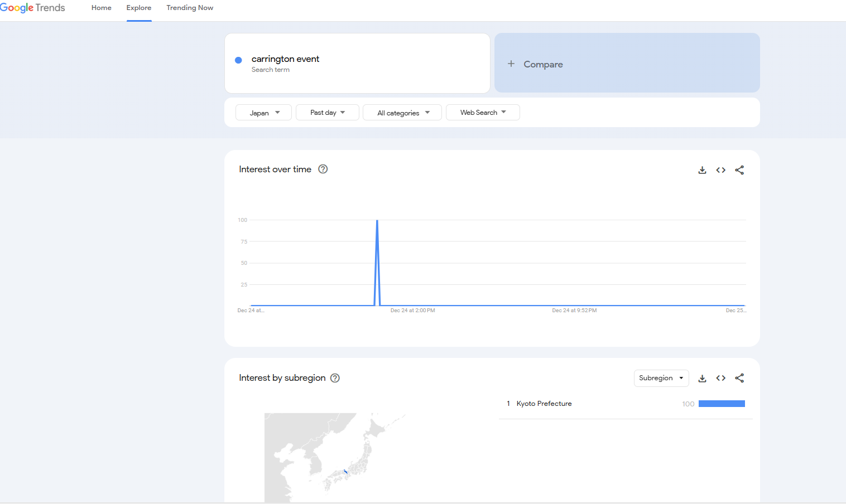Add a comparison term via Compare

627,63
